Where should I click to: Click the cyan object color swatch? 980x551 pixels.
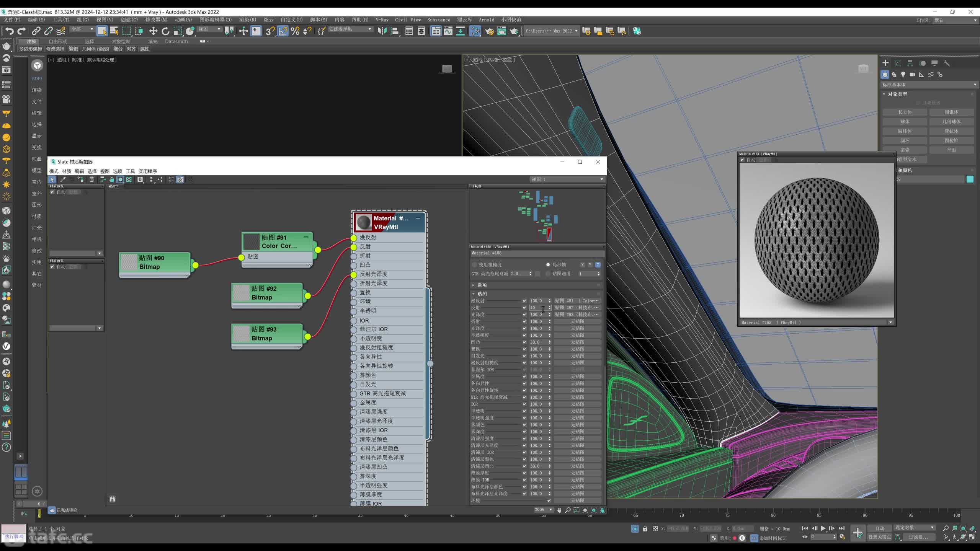pos(970,179)
